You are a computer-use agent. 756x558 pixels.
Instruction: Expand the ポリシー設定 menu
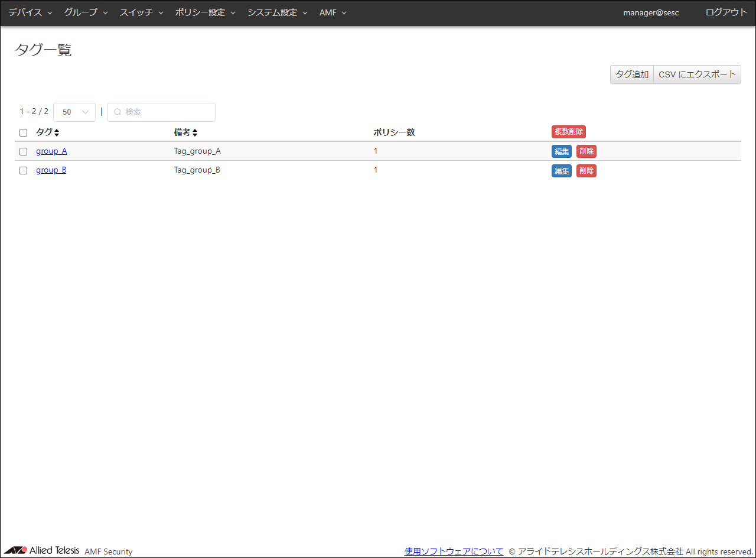pyautogui.click(x=205, y=12)
